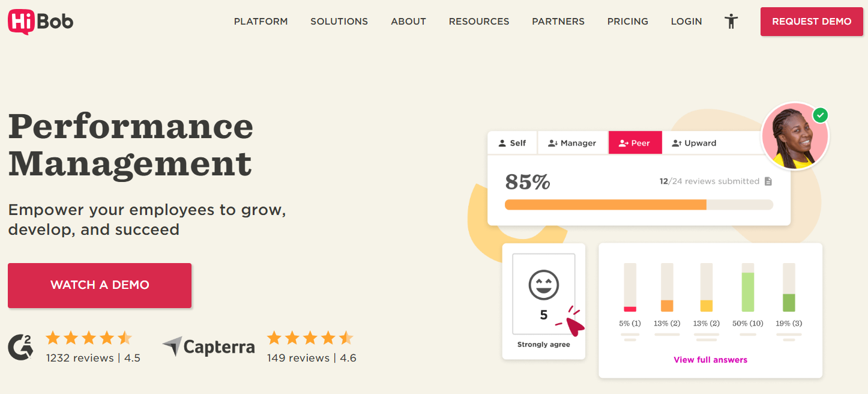
Task: Click the green checkmark on the profile photo
Action: (821, 115)
